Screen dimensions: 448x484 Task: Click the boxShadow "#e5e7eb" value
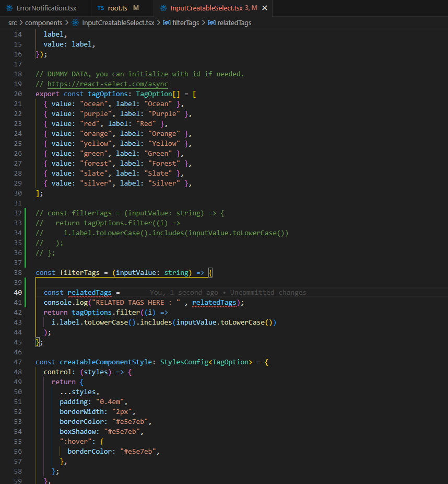pyautogui.click(x=122, y=432)
